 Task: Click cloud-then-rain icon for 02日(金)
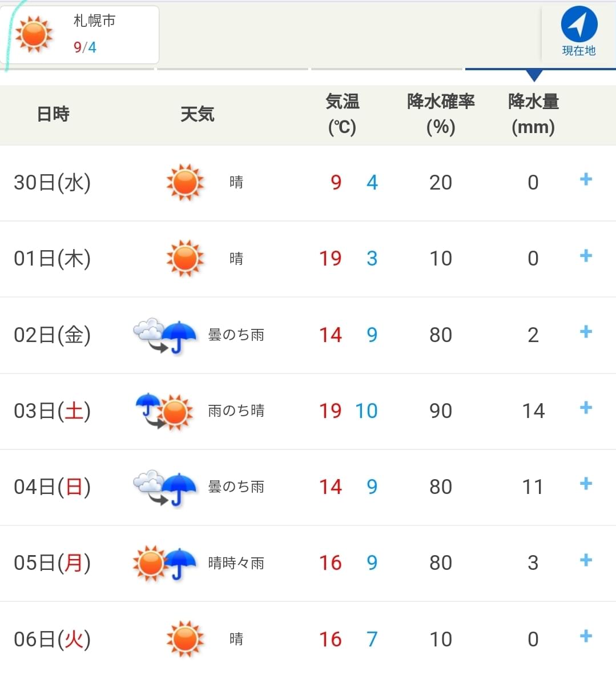(165, 336)
